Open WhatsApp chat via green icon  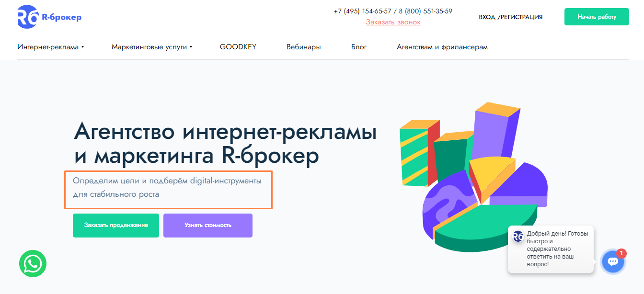33,263
